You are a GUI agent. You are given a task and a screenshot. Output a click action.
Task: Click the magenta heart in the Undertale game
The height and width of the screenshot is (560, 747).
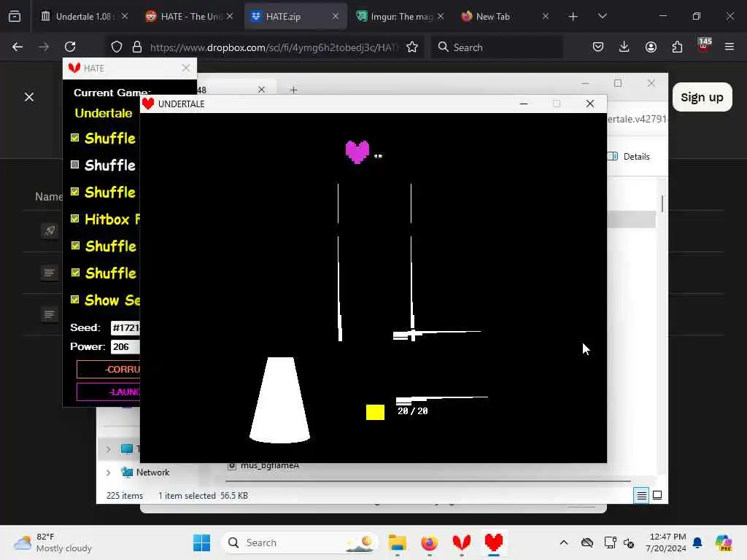(357, 152)
